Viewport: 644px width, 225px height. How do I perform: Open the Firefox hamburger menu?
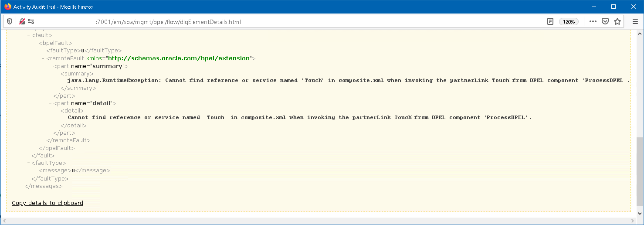coord(635,21)
